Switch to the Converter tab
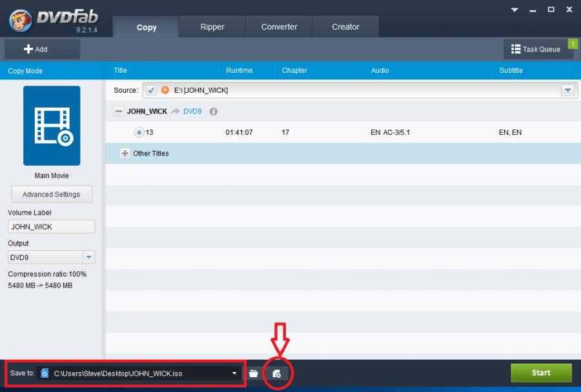The image size is (581, 392). [279, 27]
